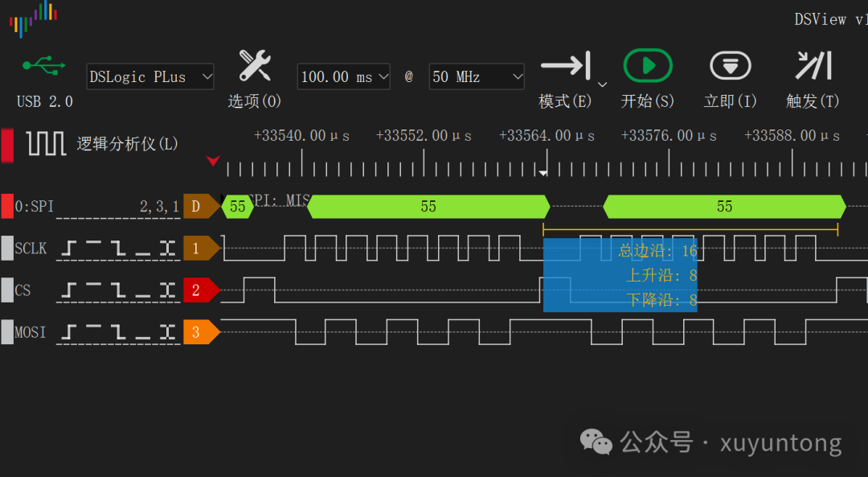Open the 100.00 ms duration dropdown
Image resolution: width=868 pixels, height=477 pixels.
pyautogui.click(x=343, y=76)
